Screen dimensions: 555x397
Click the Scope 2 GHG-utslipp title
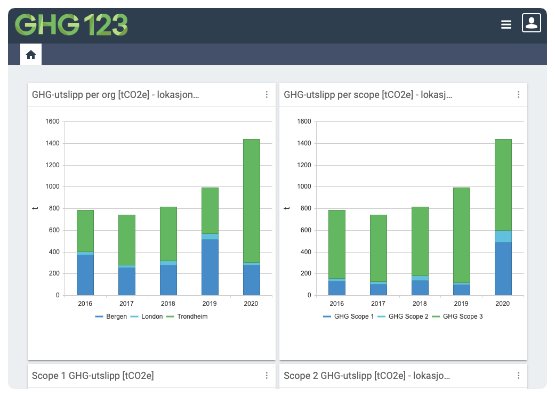(x=367, y=375)
